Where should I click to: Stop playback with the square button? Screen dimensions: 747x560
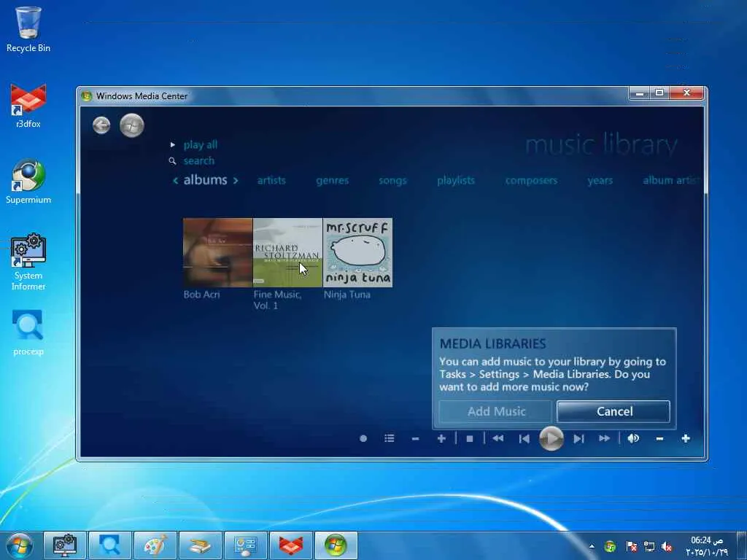tap(470, 439)
